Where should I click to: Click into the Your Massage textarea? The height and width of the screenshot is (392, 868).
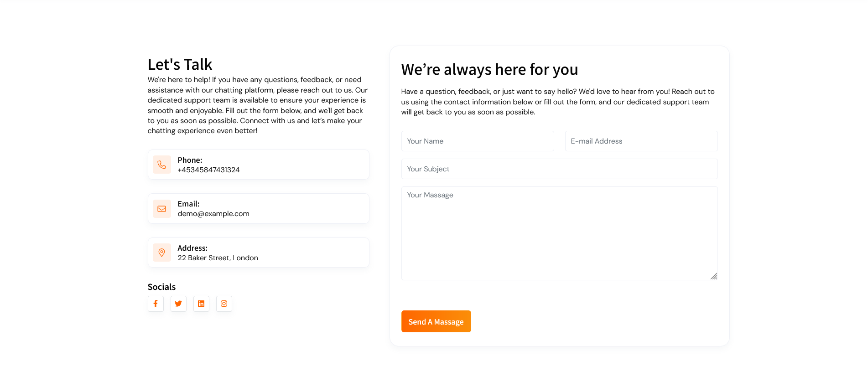click(x=560, y=233)
